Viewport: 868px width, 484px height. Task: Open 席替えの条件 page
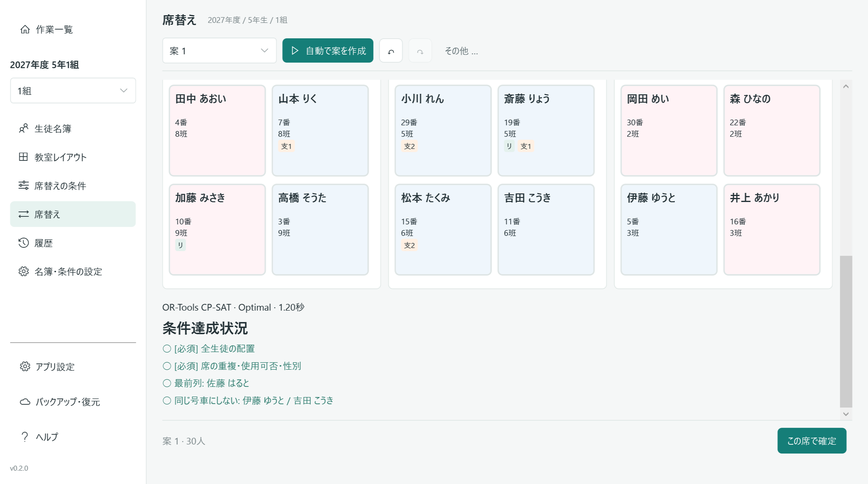73,186
